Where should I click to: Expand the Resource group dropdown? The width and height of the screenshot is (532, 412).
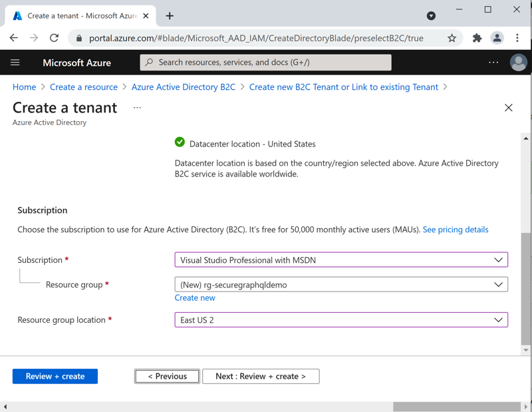coord(341,285)
